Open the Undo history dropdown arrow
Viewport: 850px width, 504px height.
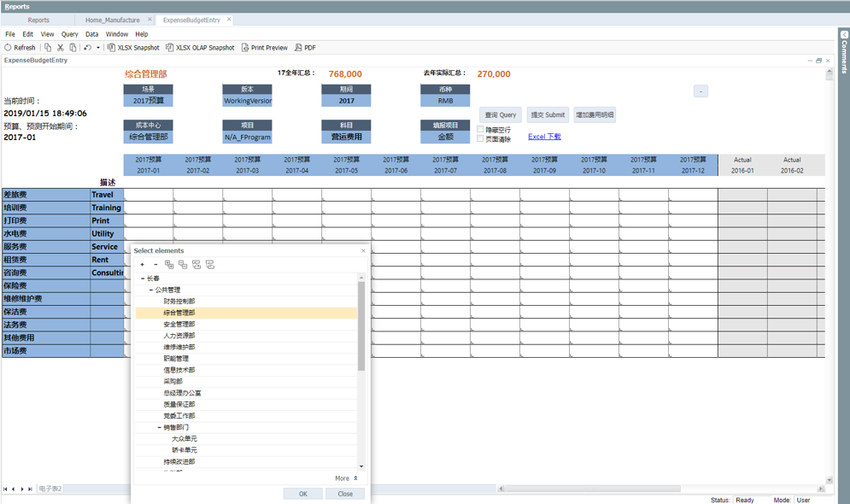[98, 48]
